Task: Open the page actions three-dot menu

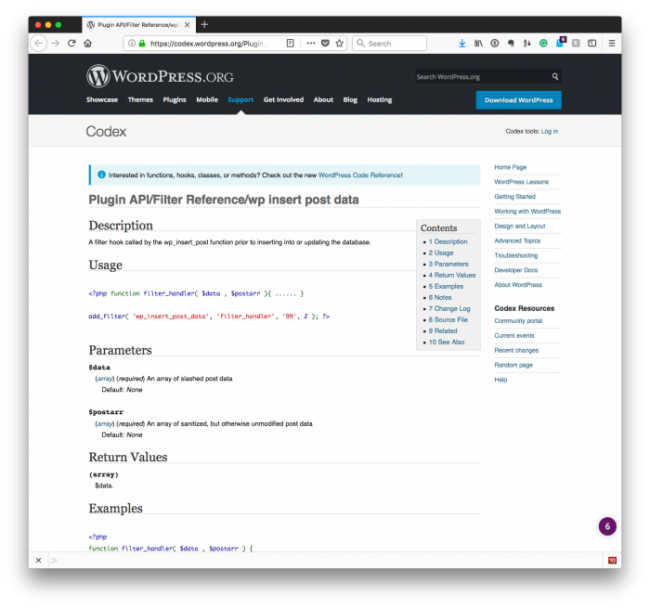Action: click(x=310, y=44)
